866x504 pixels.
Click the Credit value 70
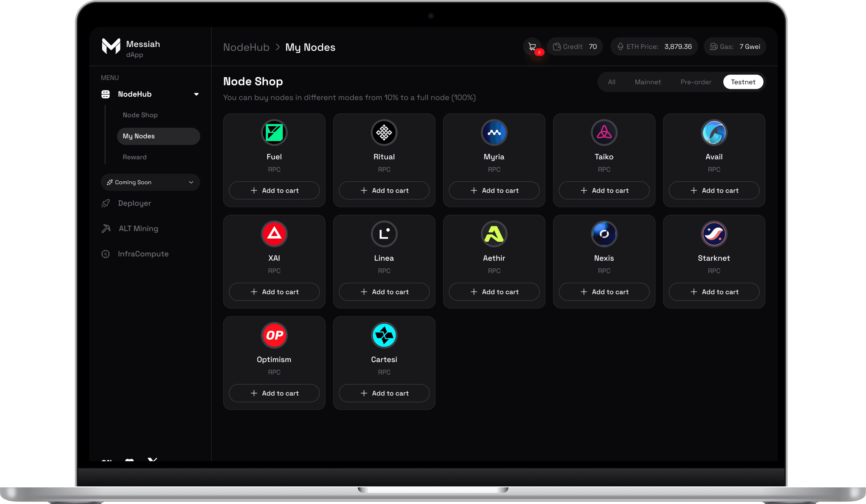click(x=593, y=46)
